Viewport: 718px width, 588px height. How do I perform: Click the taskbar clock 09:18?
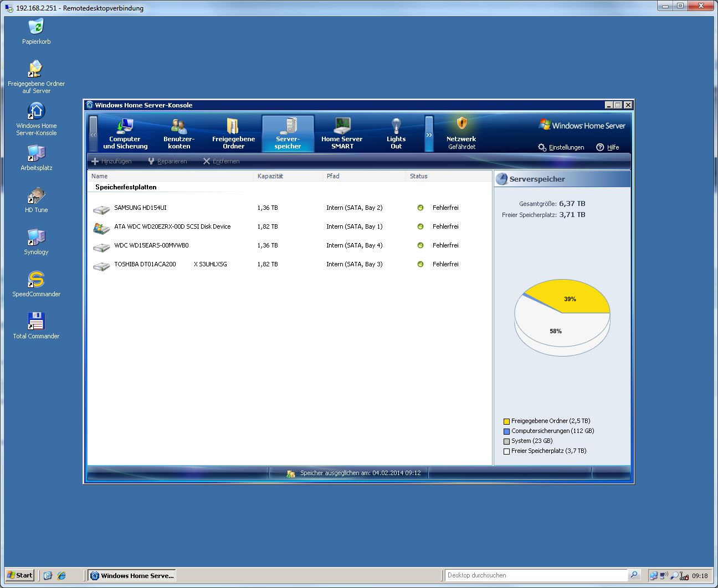click(700, 575)
